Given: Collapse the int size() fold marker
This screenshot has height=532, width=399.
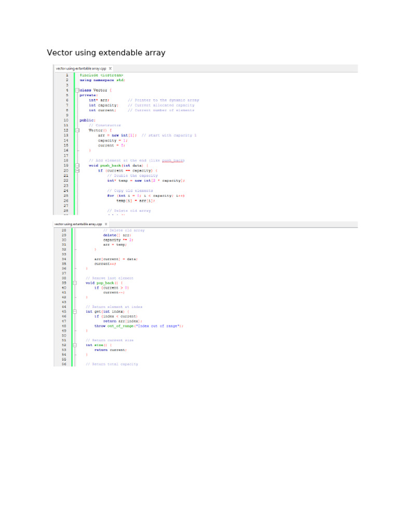Looking at the screenshot, I should point(75,345).
